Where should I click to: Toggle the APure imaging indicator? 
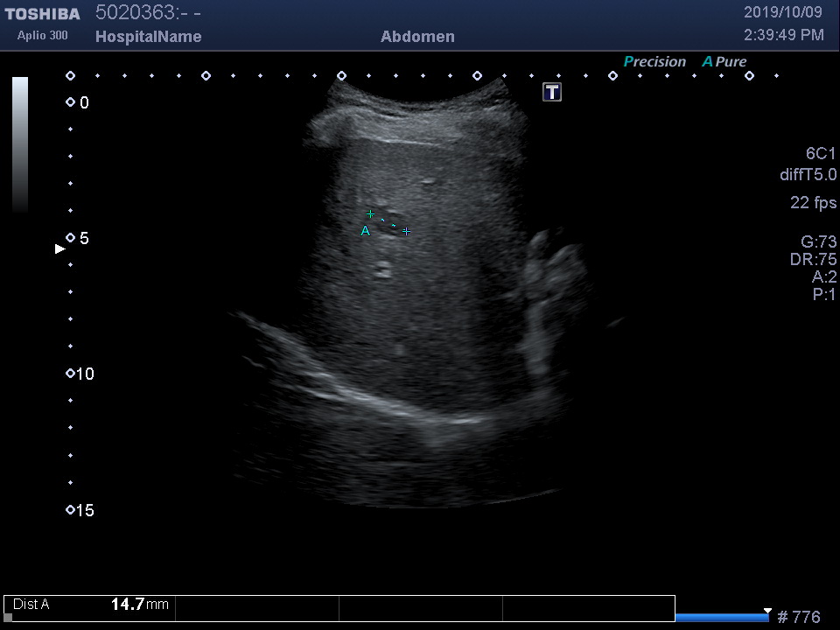point(724,62)
